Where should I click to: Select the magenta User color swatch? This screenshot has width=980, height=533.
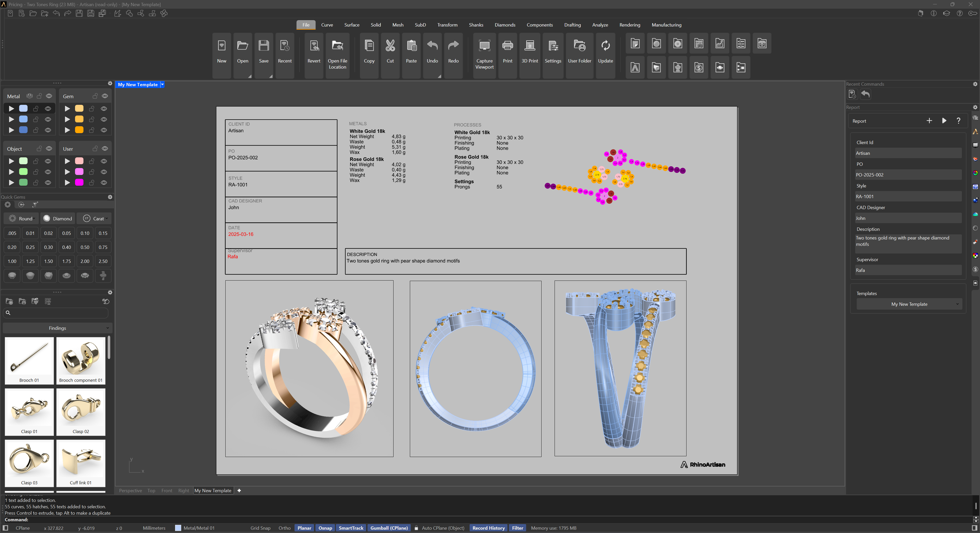(x=79, y=183)
